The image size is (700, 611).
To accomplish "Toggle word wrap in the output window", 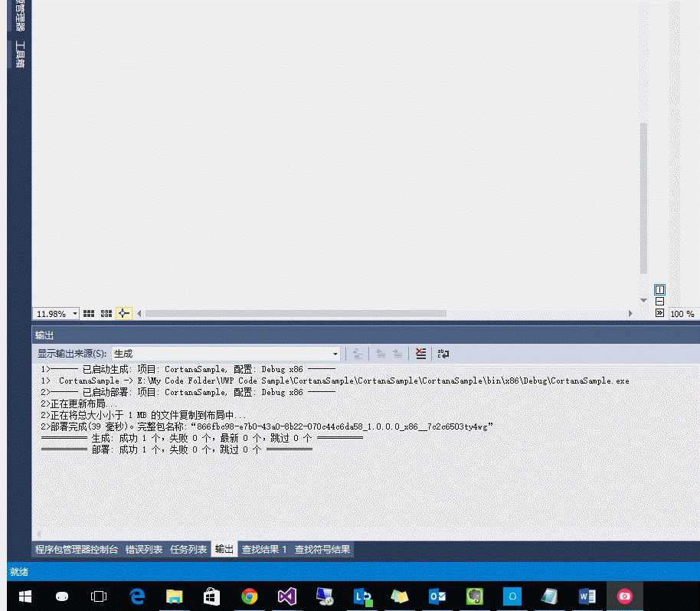I will [x=443, y=354].
